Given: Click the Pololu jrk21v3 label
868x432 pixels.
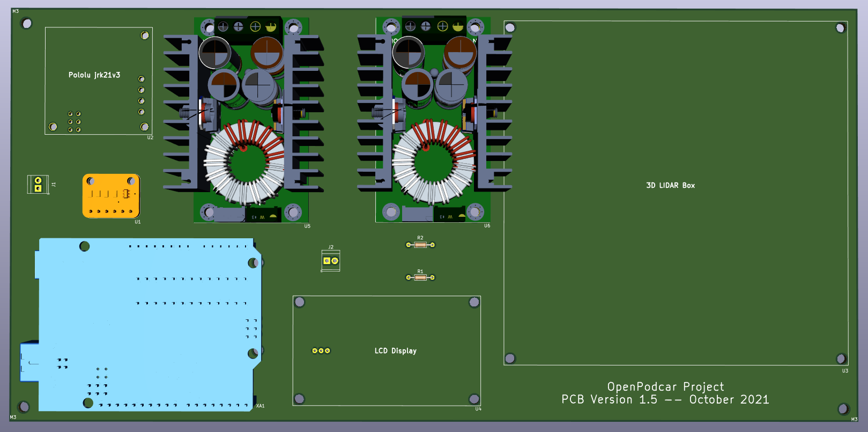Looking at the screenshot, I should click(x=94, y=75).
